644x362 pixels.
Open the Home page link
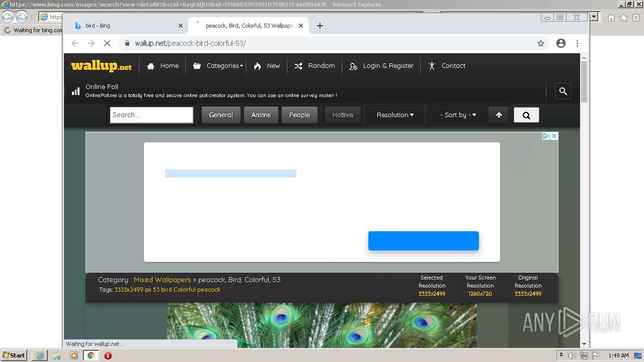(163, 66)
